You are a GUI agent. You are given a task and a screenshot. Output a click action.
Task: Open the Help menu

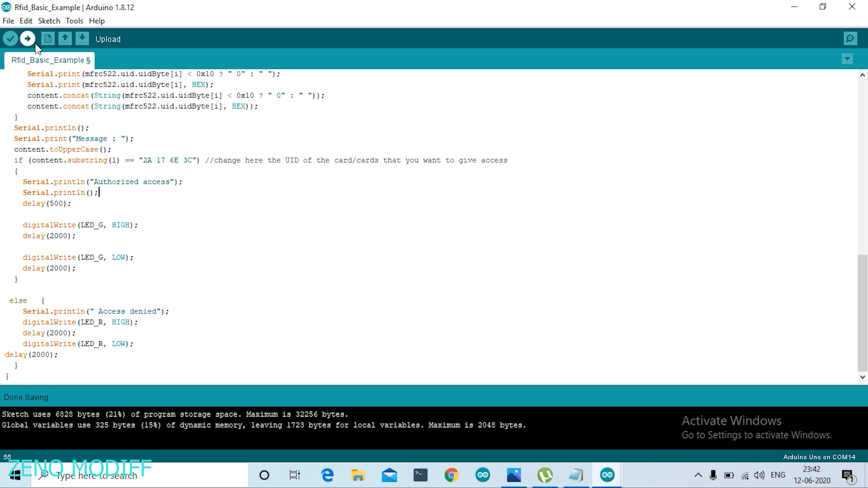(97, 21)
